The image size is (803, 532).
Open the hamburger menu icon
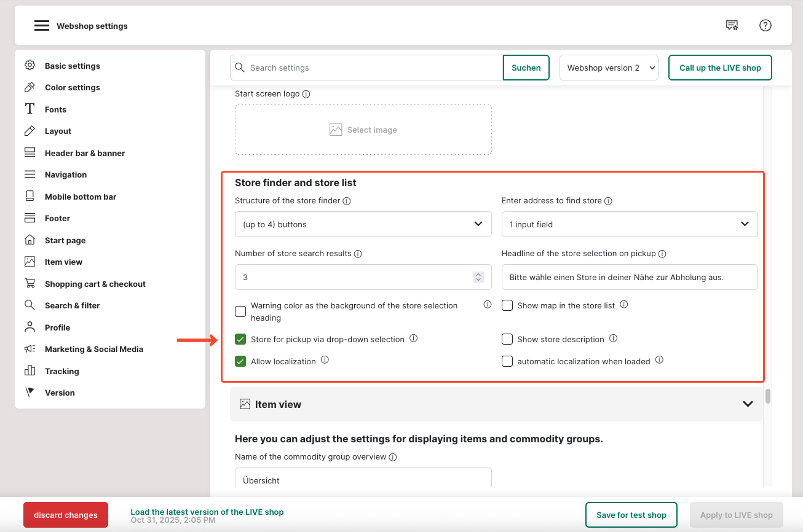pos(41,26)
